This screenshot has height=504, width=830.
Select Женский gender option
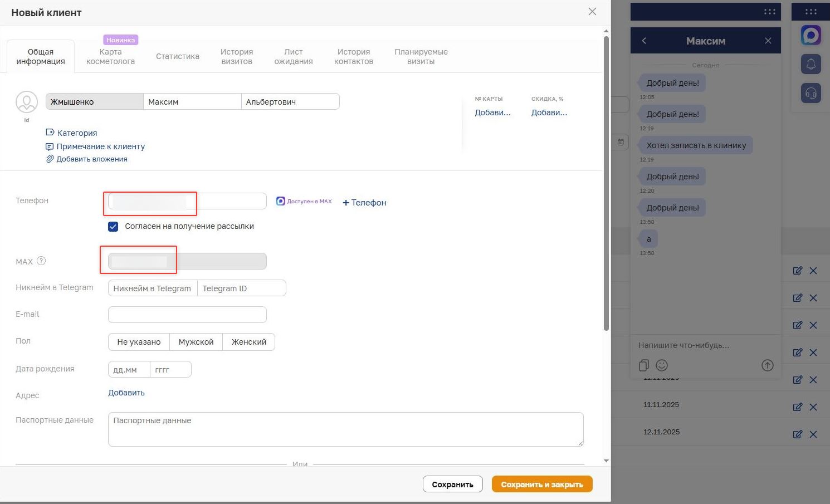248,342
